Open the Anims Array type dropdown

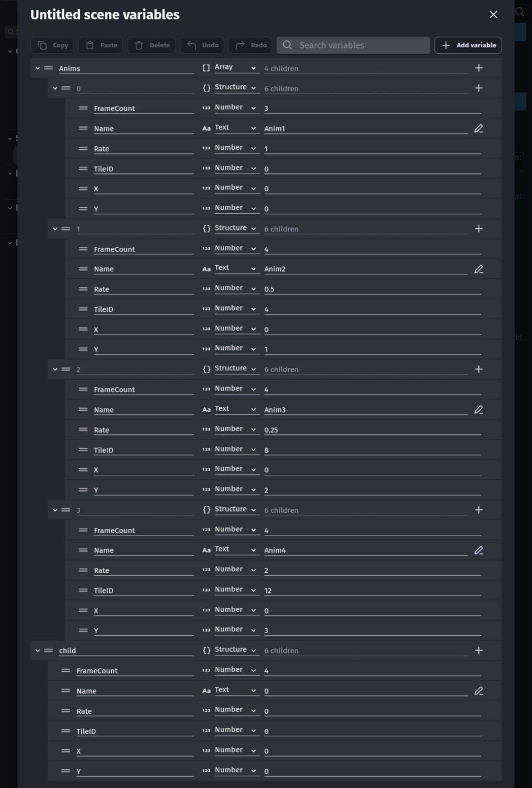[231, 68]
